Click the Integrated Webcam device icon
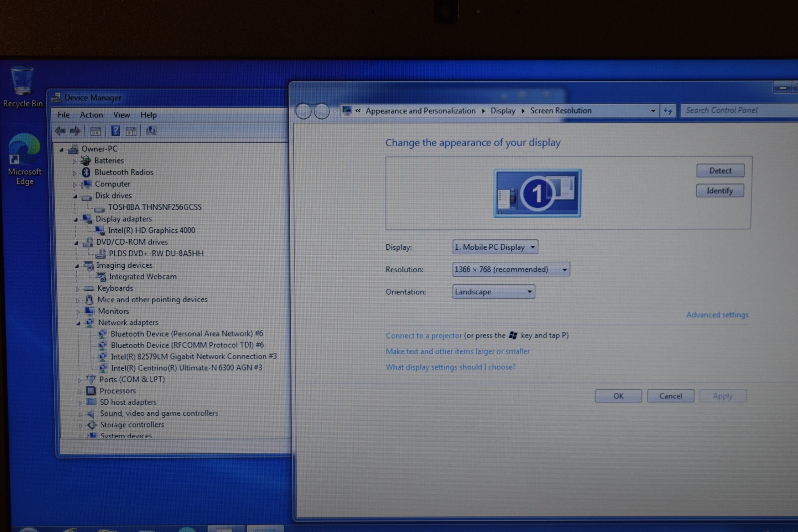Screen dimensions: 798x532 [101, 277]
